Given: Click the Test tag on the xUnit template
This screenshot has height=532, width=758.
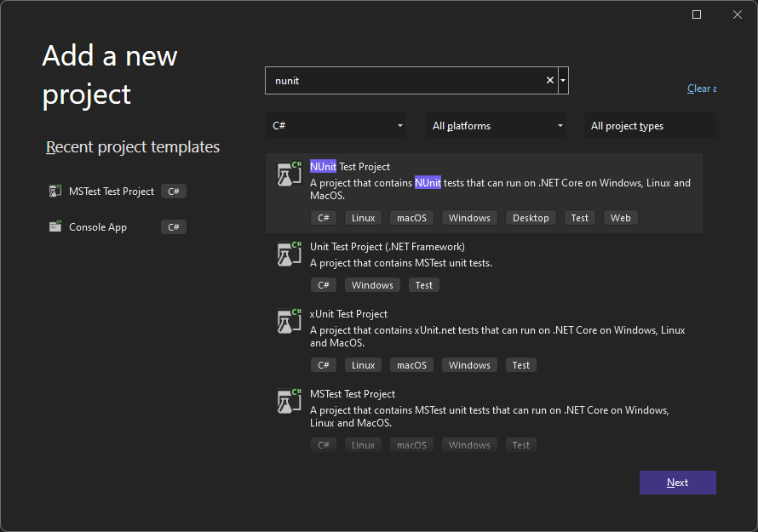Looking at the screenshot, I should 520,364.
